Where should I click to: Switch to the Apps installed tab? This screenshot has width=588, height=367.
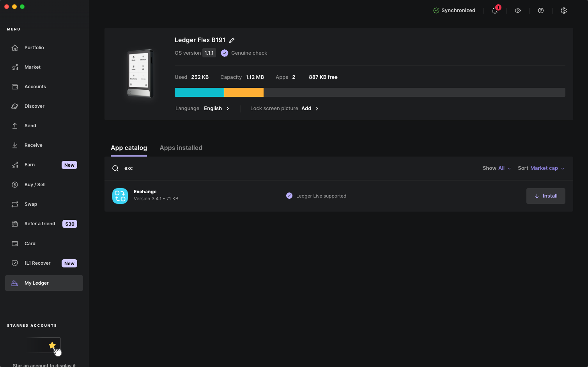(181, 148)
